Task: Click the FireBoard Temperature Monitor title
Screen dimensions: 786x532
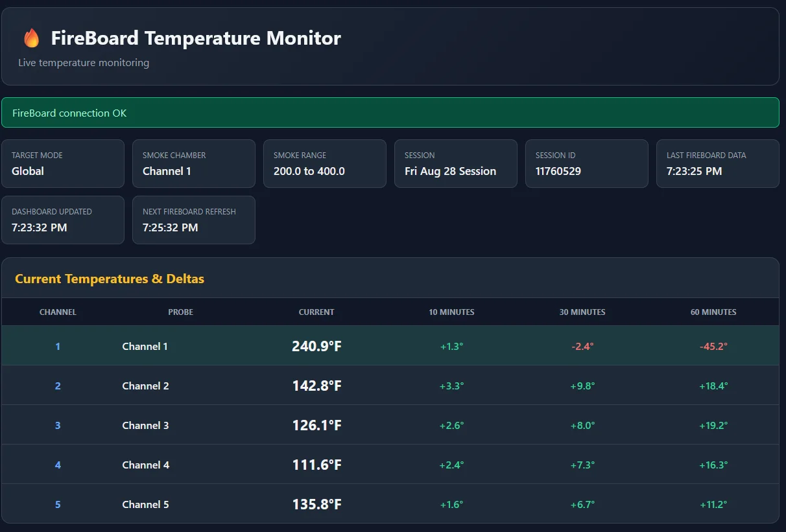Action: [196, 38]
